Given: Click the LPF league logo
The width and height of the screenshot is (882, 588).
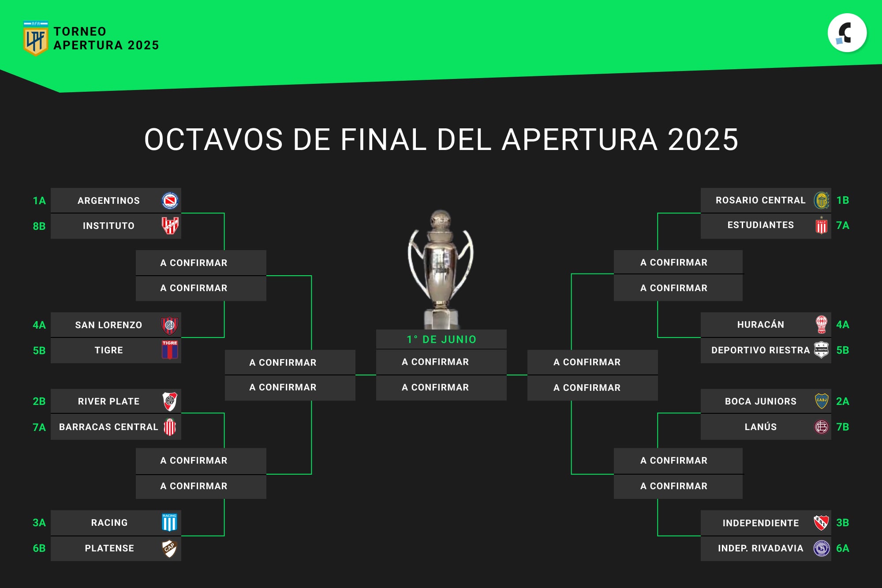Looking at the screenshot, I should pyautogui.click(x=35, y=38).
